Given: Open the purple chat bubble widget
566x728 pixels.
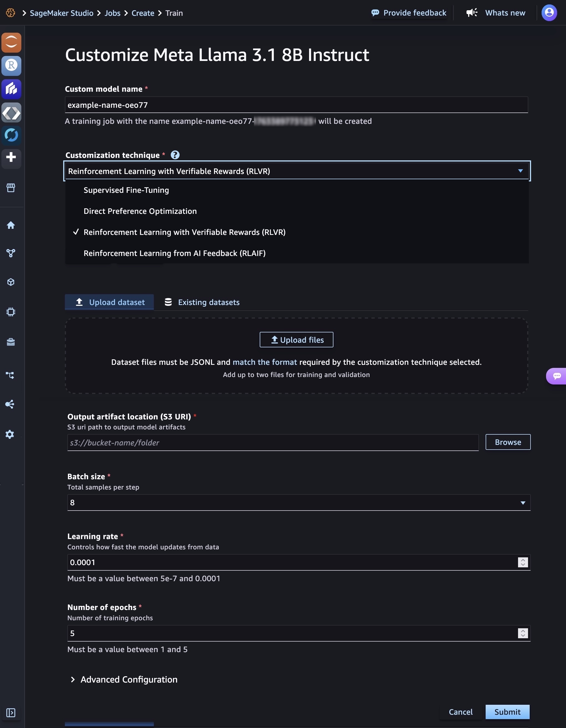Looking at the screenshot, I should [556, 376].
